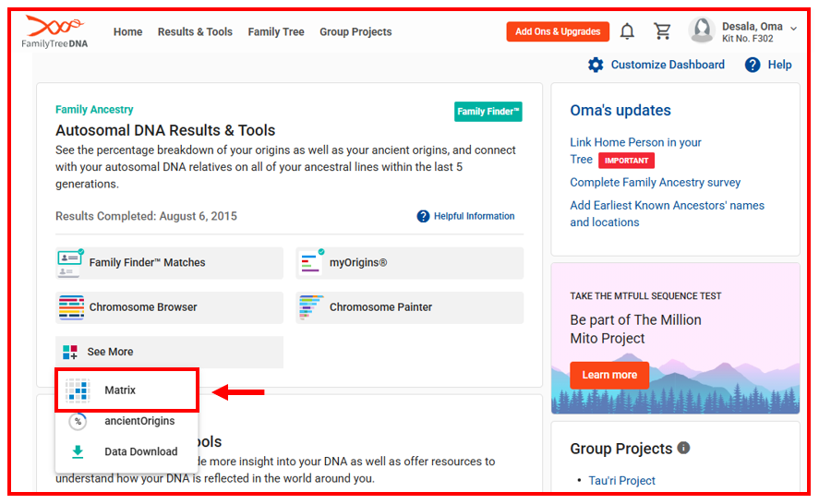Open the Chromosome Painter tool
This screenshot has width=819, height=504.
pos(410,307)
